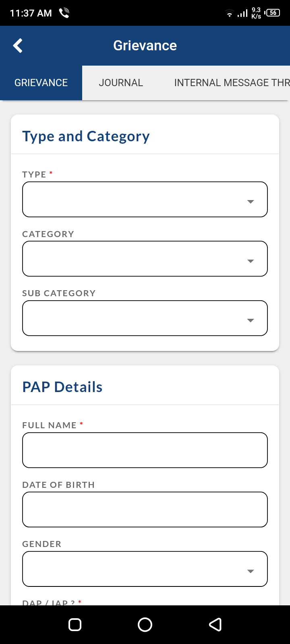Click the PAP Details section heading

click(62, 387)
